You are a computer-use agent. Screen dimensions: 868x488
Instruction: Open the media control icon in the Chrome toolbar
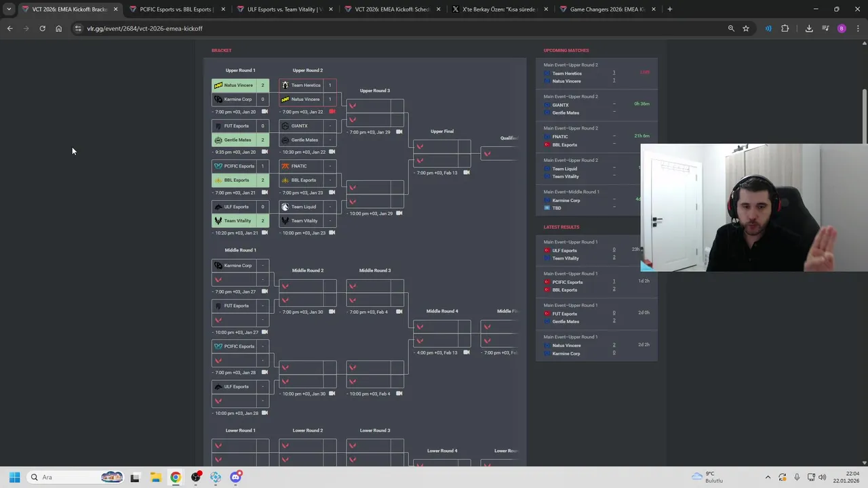825,28
